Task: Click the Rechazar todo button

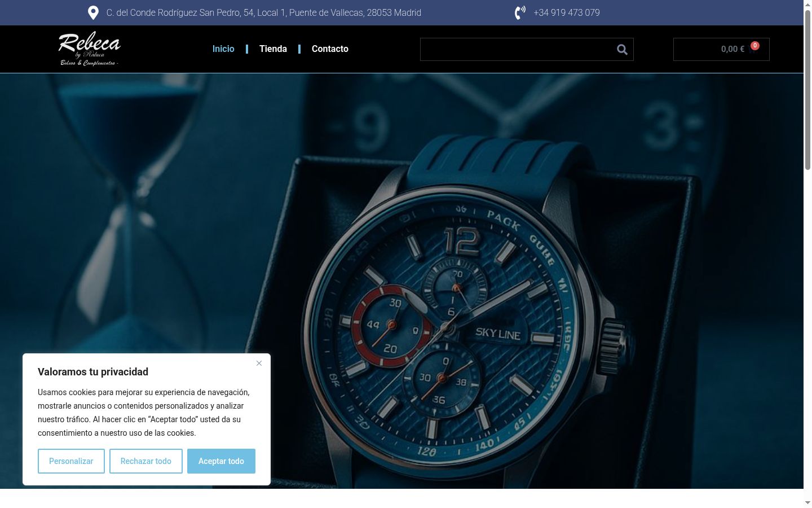Action: 146,461
